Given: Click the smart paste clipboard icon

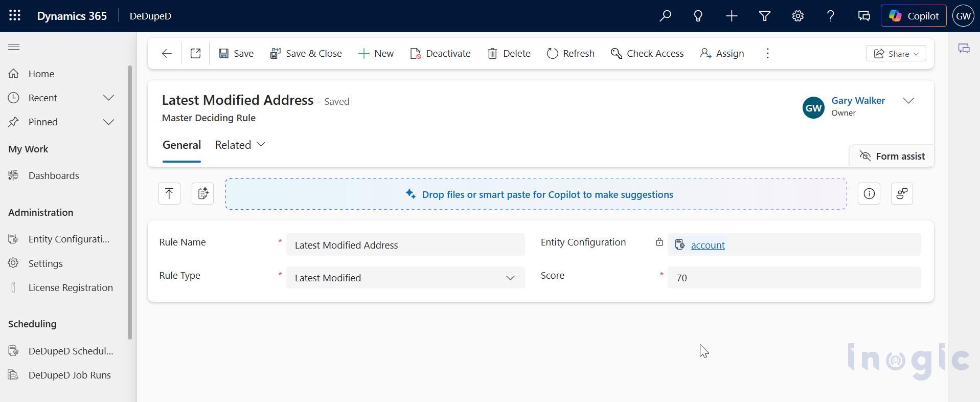Looking at the screenshot, I should [x=202, y=193].
